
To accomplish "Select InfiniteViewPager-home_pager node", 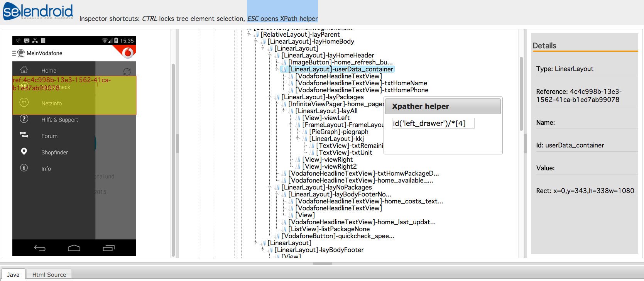I will click(336, 104).
